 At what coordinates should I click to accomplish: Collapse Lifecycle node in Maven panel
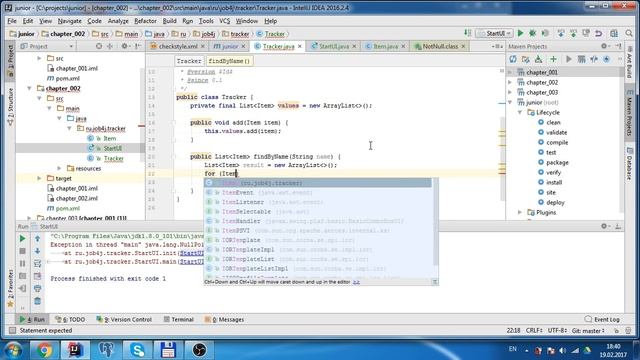520,112
